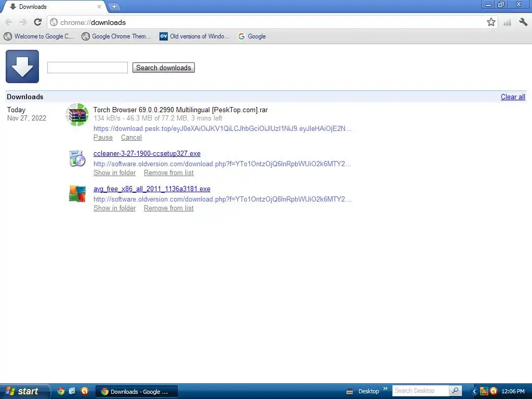Launch Internet Explorer from the quick launch bar
Screen dimensions: 532x399
[72, 391]
